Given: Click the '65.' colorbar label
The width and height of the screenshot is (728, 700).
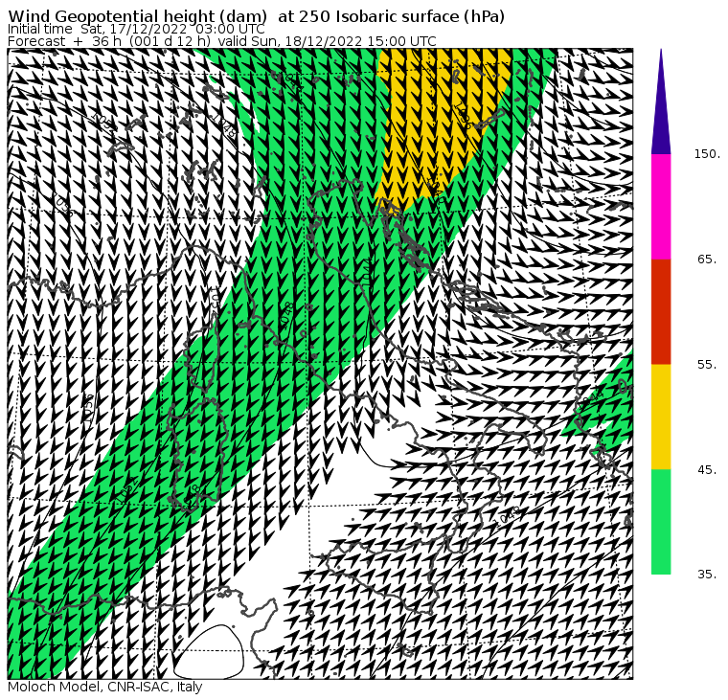Looking at the screenshot, I should [708, 259].
